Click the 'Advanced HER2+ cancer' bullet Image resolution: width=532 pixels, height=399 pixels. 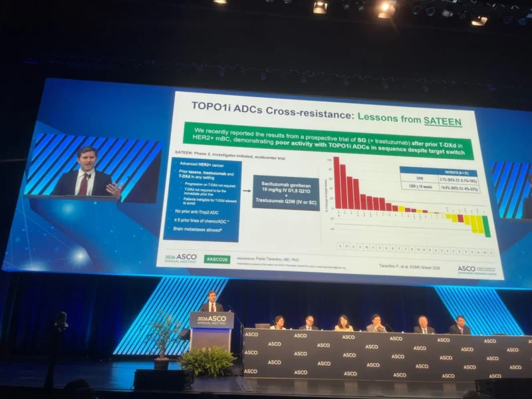click(x=201, y=164)
